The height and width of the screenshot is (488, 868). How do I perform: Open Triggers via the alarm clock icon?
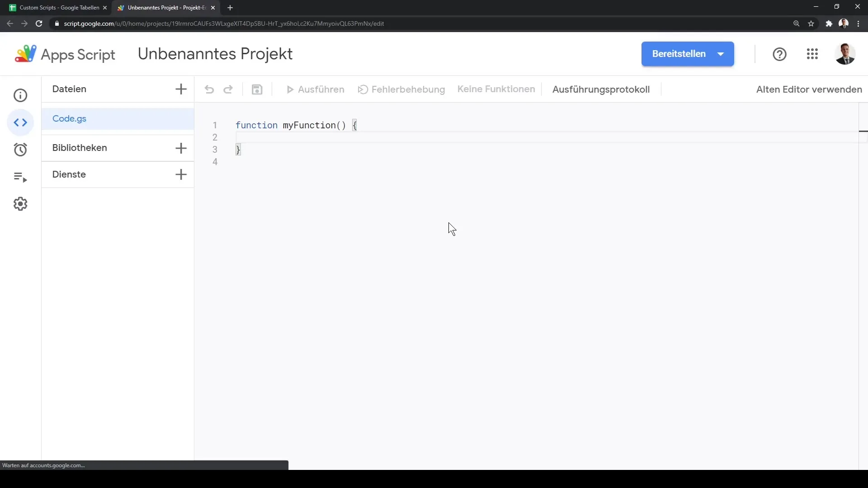[x=20, y=150]
